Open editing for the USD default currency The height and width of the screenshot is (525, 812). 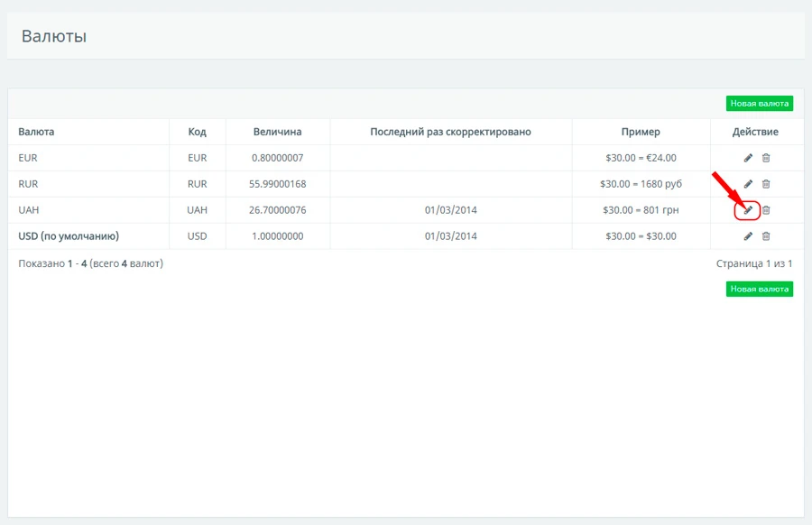click(x=748, y=236)
